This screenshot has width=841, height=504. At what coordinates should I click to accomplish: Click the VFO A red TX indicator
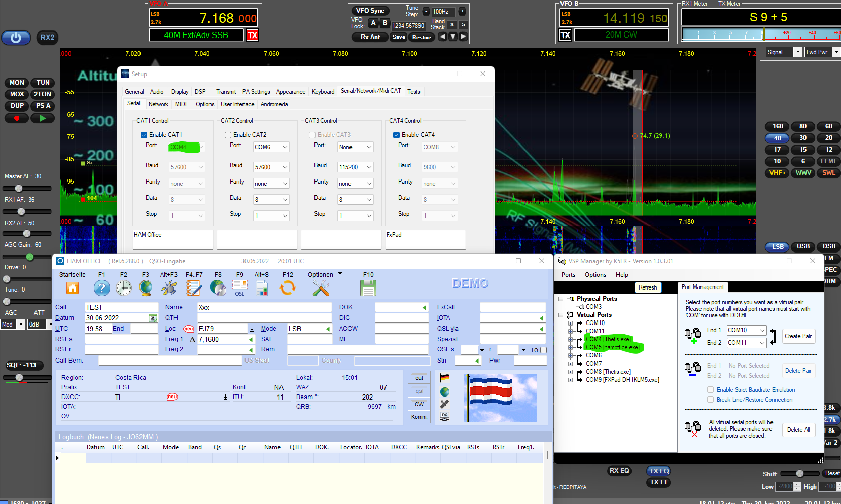[x=252, y=35]
